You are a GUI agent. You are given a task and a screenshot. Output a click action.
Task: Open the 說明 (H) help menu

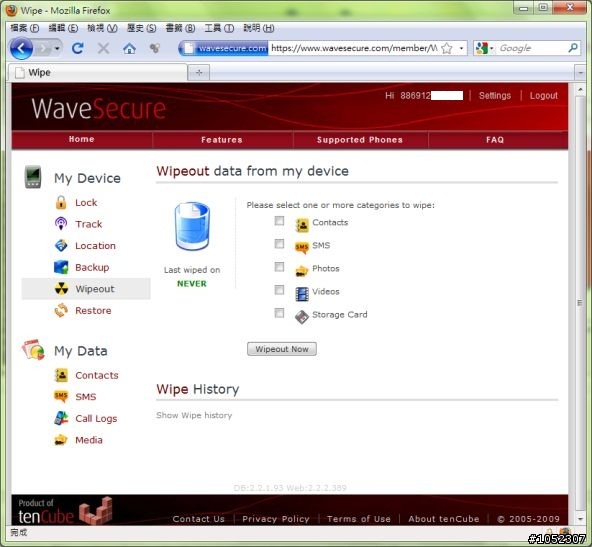point(258,28)
